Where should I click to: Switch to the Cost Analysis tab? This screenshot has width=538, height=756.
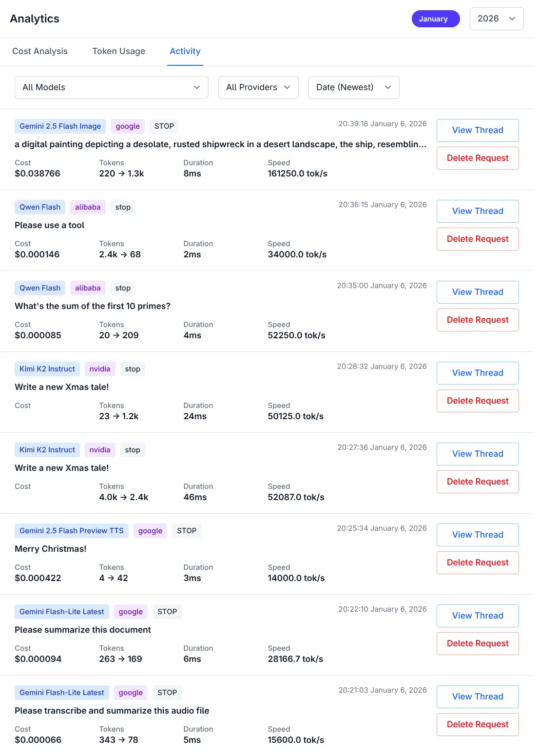tap(40, 51)
